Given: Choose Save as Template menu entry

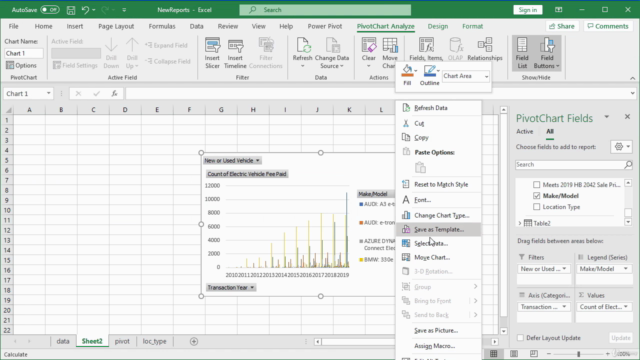Looking at the screenshot, I should [x=438, y=229].
